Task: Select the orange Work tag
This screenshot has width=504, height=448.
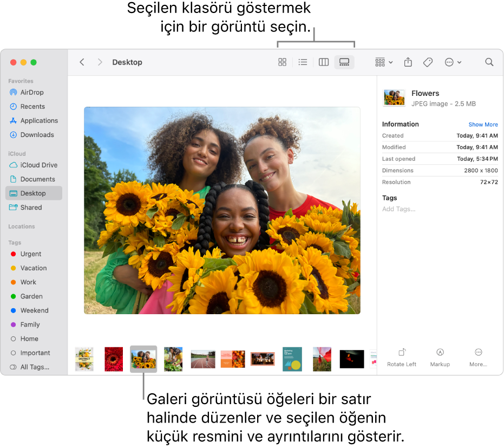Action: pos(34,282)
